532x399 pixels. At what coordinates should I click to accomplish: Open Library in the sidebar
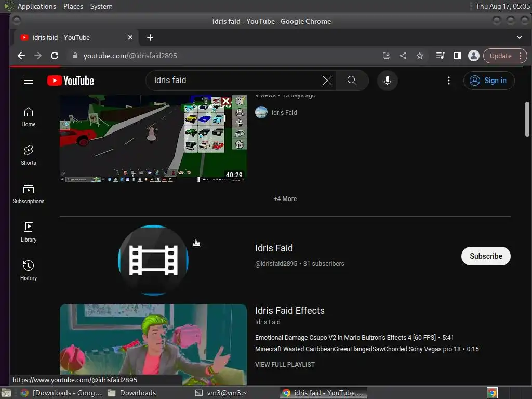coord(29,232)
